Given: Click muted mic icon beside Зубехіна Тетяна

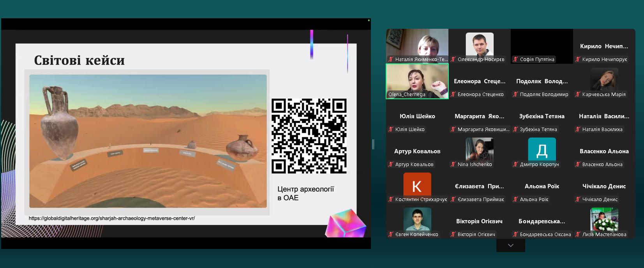Looking at the screenshot, I should coord(515,130).
